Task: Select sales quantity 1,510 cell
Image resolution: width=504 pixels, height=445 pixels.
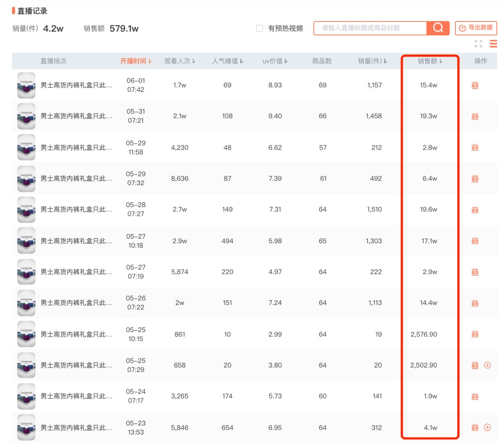Action: tap(374, 209)
